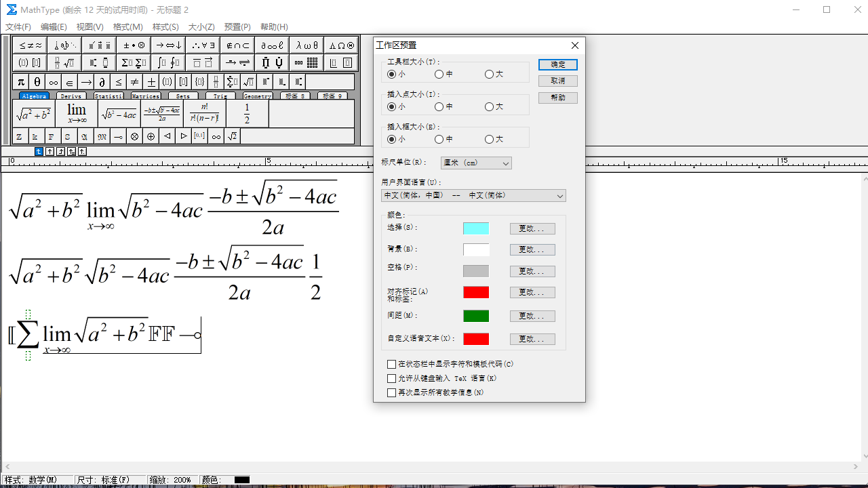Viewport: 868px width, 488px height.
Task: Insert the square root of a²+b² expression
Action: click(x=34, y=114)
